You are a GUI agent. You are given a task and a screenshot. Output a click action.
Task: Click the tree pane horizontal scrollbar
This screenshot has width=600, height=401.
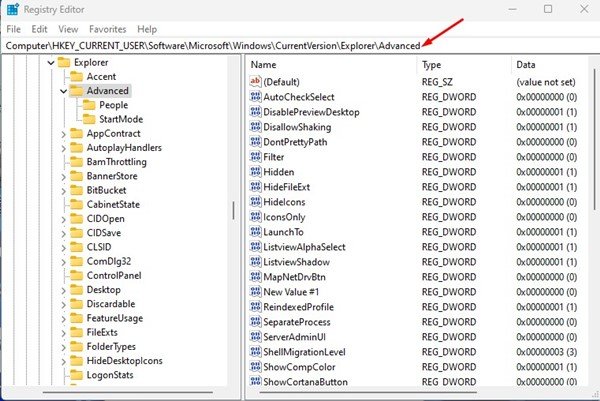(x=128, y=392)
